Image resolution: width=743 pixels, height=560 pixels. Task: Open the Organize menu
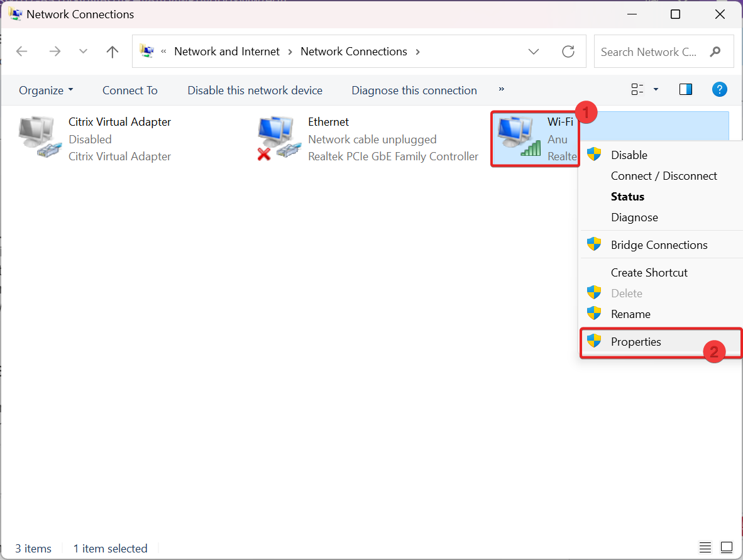coord(46,90)
